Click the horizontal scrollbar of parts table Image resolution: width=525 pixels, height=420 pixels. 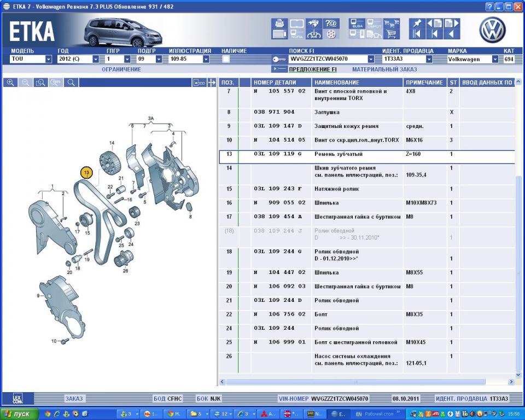coord(355,382)
